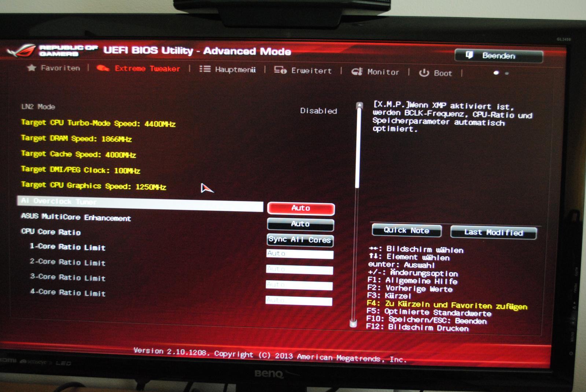The width and height of the screenshot is (586, 392).
Task: Click the F3 Kürzel hint
Action: coord(389,296)
